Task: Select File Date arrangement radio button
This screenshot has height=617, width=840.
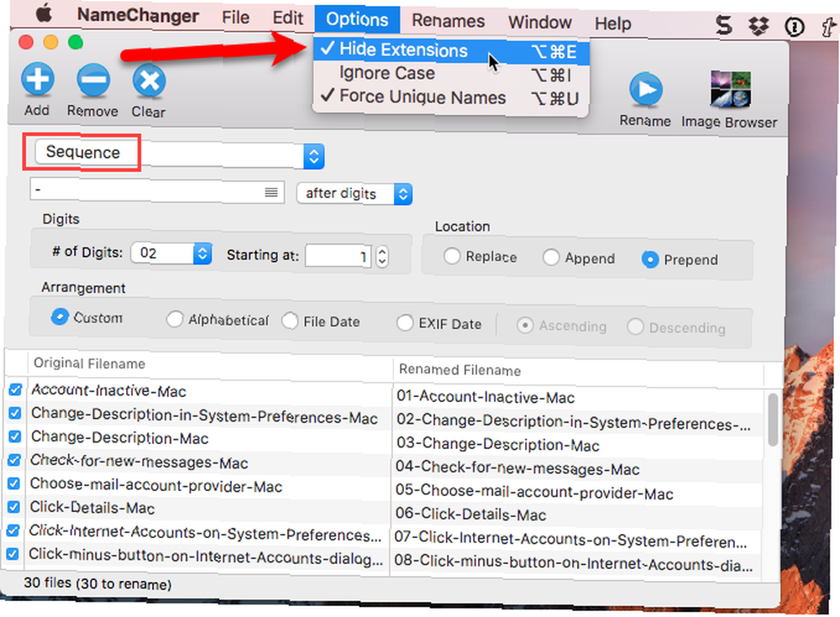Action: [290, 321]
